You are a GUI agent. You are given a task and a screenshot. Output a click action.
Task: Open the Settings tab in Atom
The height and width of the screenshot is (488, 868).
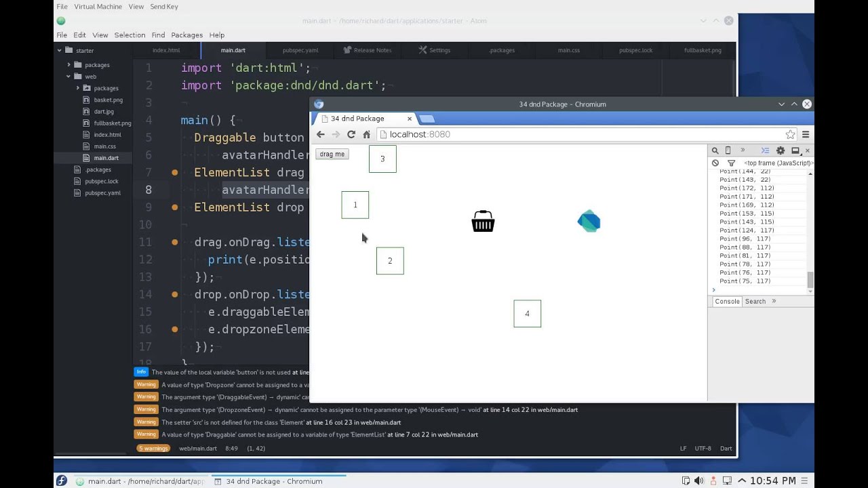[x=435, y=50]
